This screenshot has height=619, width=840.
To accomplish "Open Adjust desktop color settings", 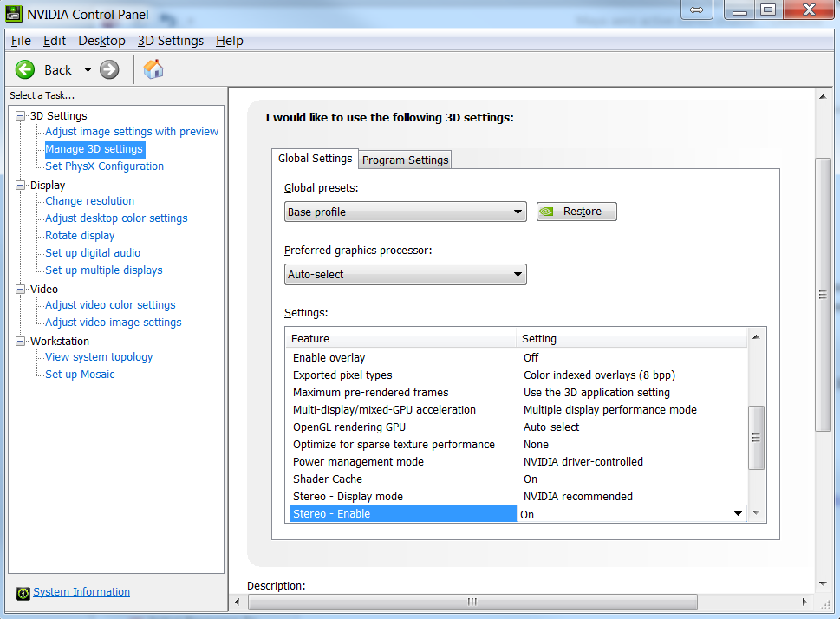I will 116,218.
